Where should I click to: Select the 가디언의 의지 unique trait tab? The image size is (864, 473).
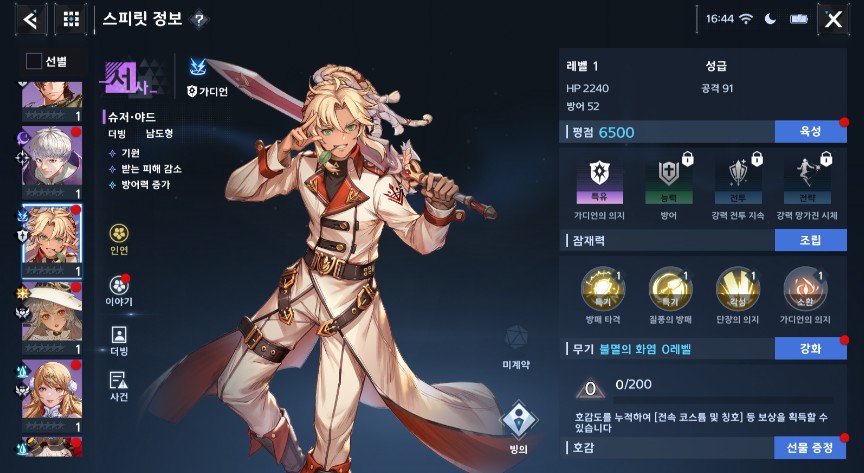(x=600, y=187)
